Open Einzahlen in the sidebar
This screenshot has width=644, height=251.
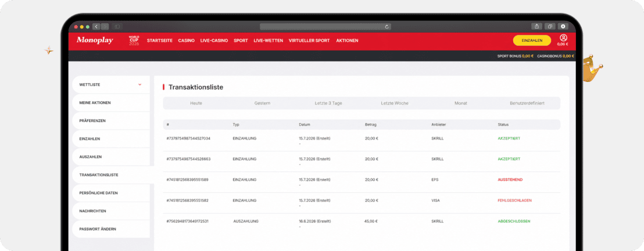coord(111,139)
